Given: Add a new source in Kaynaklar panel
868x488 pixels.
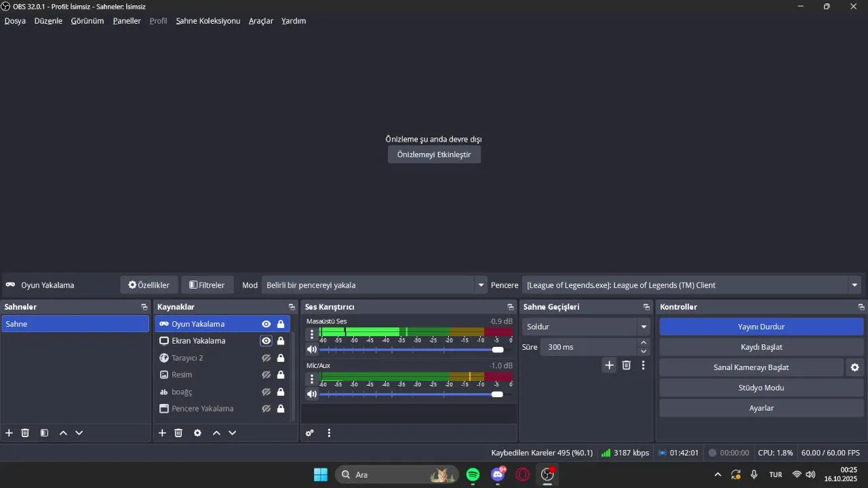Looking at the screenshot, I should [162, 433].
